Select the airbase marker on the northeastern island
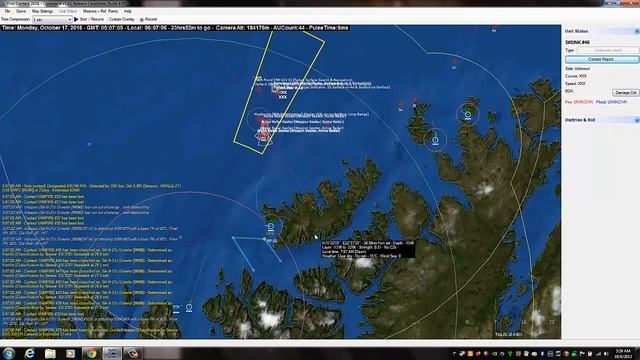Screen dimensions: 640x360 [x=468, y=115]
